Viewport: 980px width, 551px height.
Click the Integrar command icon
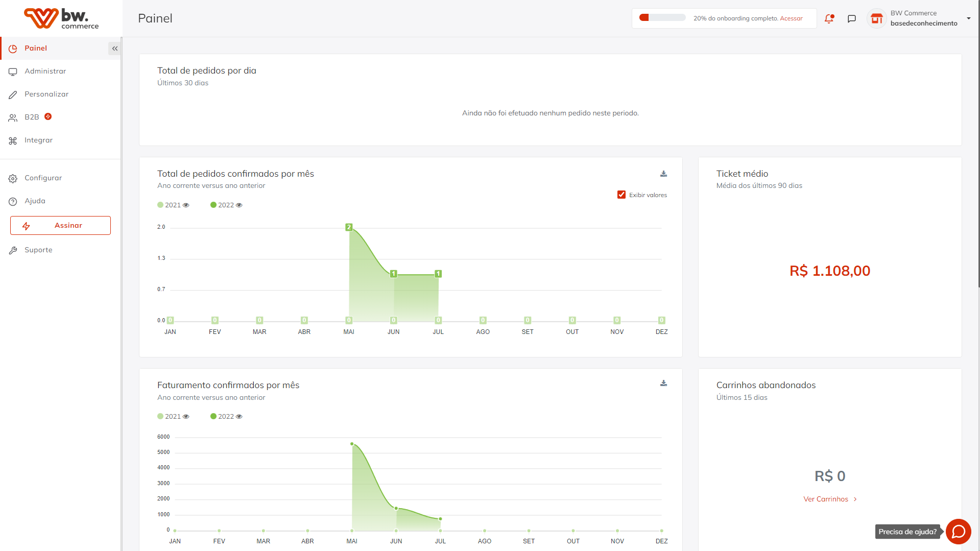tap(13, 140)
